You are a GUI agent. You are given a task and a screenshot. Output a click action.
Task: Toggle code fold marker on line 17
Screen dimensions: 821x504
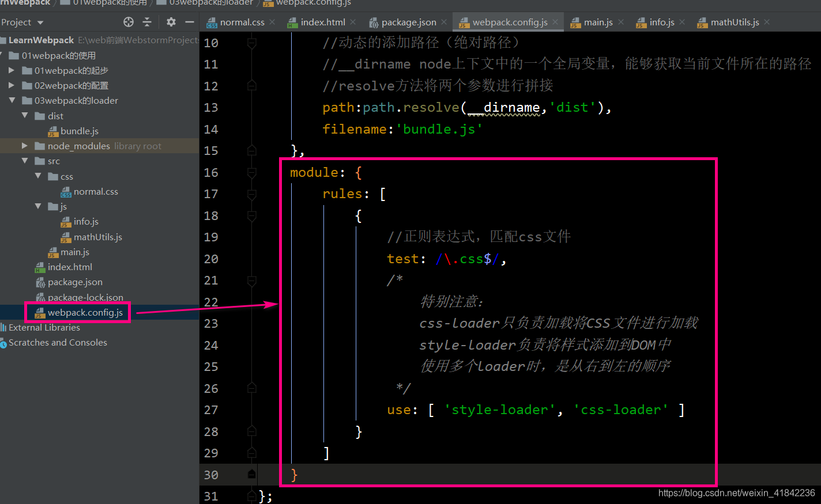(x=251, y=194)
